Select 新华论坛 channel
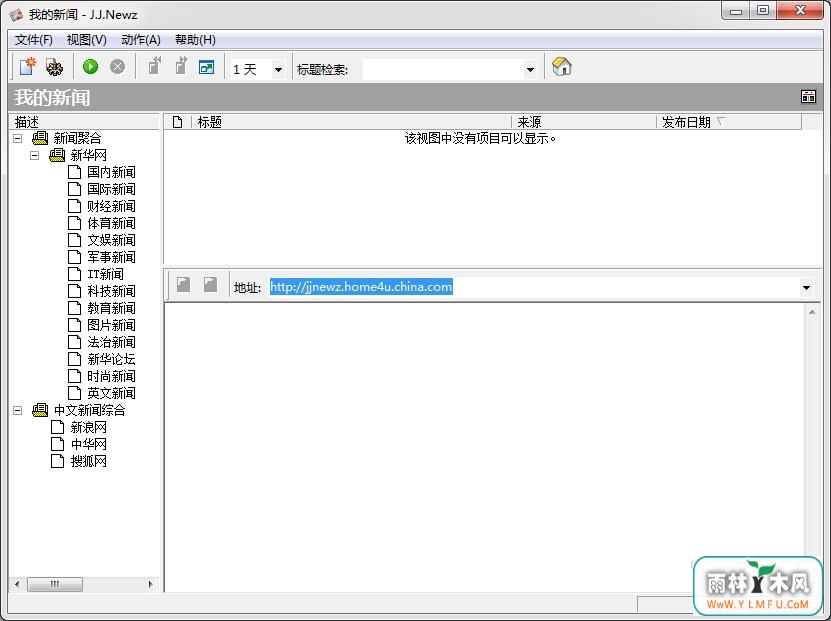Image resolution: width=831 pixels, height=621 pixels. [x=111, y=359]
